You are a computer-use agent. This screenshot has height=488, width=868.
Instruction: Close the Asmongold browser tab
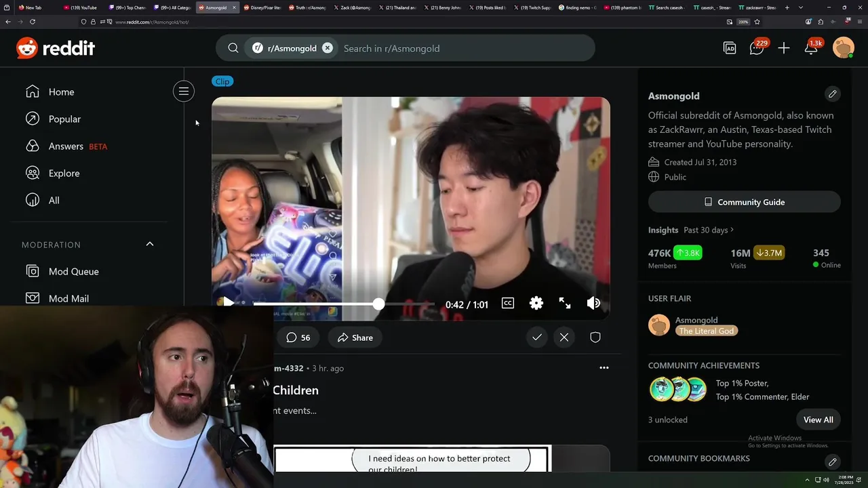(235, 7)
